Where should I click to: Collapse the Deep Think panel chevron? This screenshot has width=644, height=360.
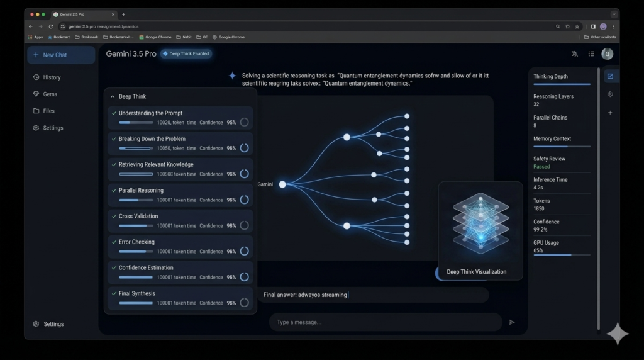click(x=113, y=96)
